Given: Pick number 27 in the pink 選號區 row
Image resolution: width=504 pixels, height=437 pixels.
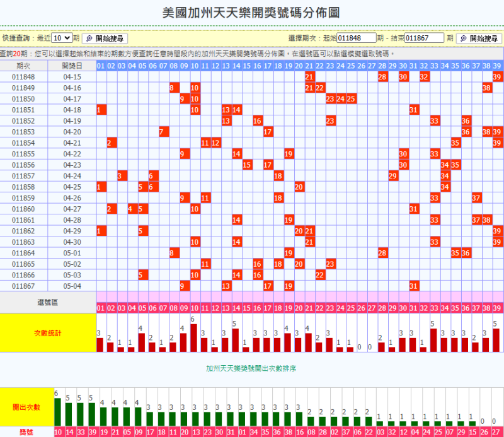Looking at the screenshot, I should (372, 308).
